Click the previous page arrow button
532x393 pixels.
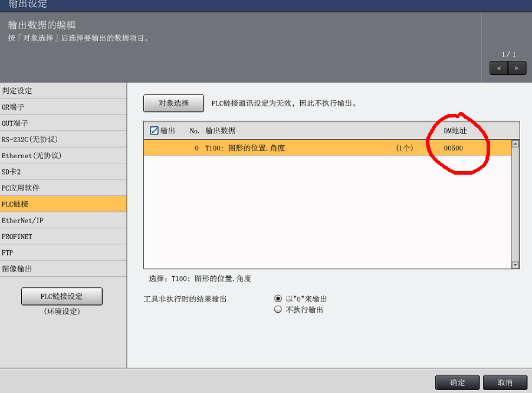(498, 68)
